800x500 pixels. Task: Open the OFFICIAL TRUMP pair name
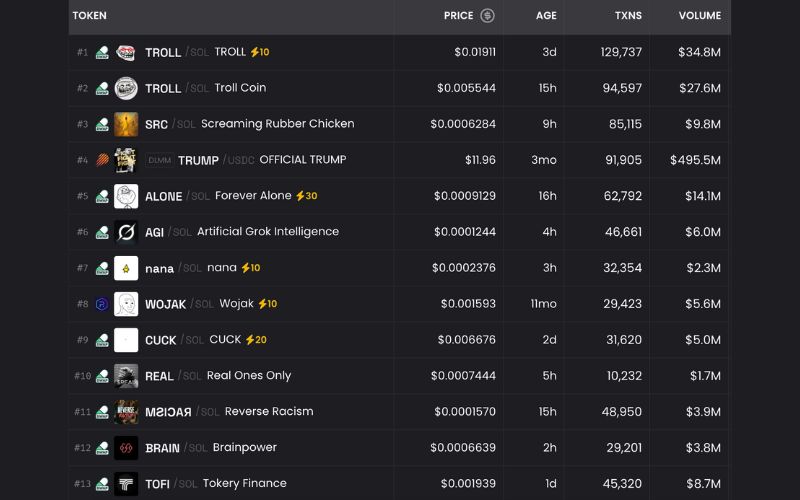pos(303,160)
